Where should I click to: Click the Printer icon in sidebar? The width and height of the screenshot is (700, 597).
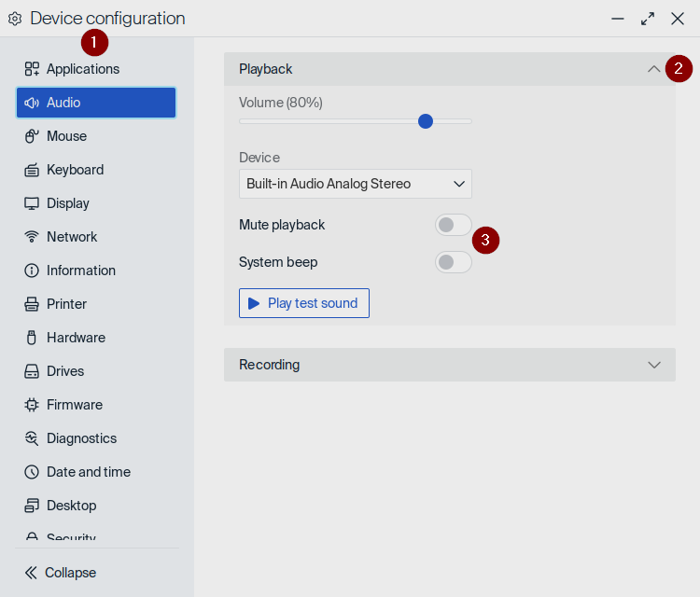click(32, 304)
